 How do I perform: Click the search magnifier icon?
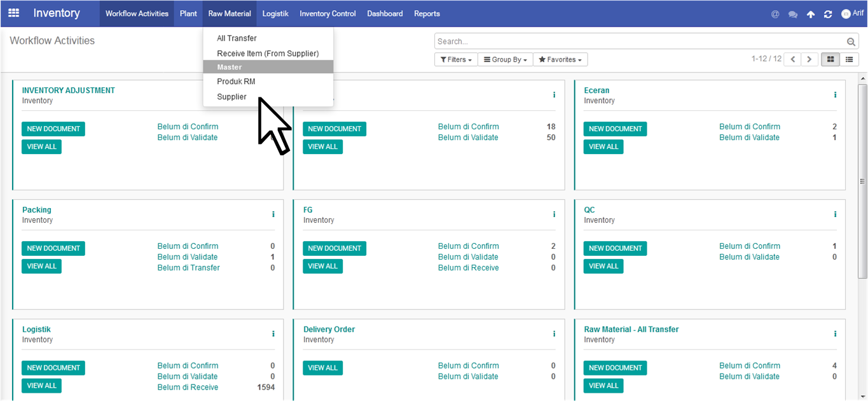pos(851,42)
